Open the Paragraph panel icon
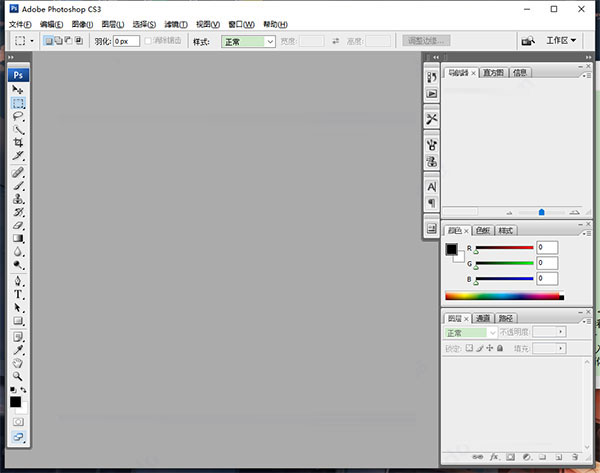600x473 pixels. (x=432, y=203)
